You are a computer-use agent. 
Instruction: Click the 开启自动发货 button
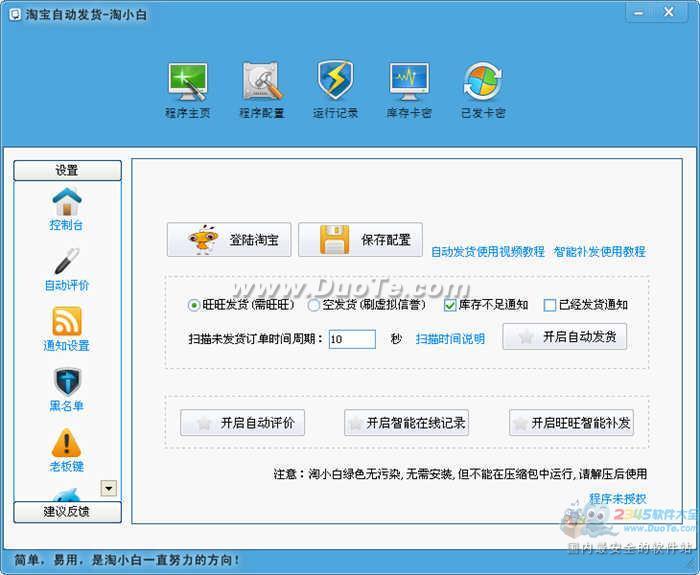click(x=565, y=337)
